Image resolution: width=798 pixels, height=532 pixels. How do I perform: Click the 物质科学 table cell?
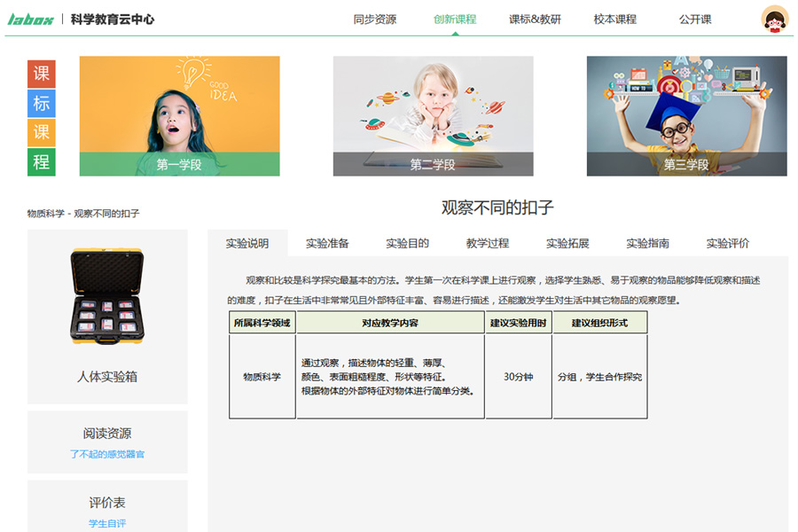tap(262, 377)
